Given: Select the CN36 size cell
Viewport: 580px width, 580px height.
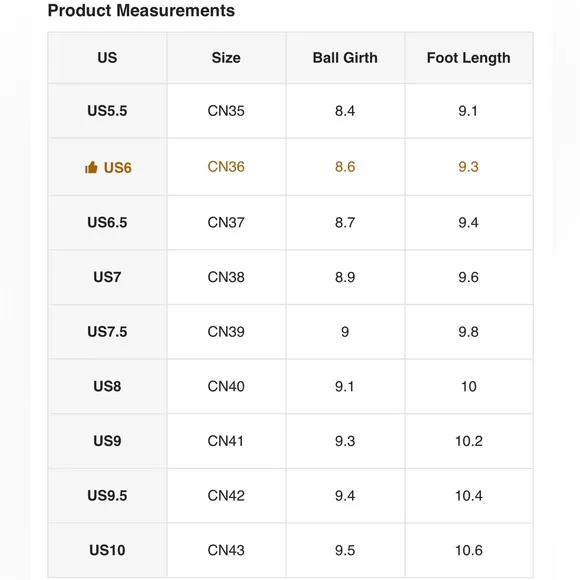Looking at the screenshot, I should 226,167.
